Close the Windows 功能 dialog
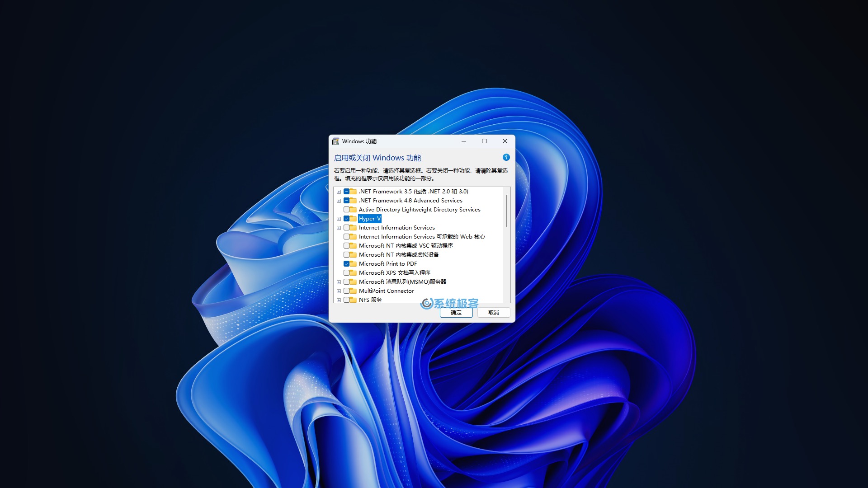 pos(505,141)
